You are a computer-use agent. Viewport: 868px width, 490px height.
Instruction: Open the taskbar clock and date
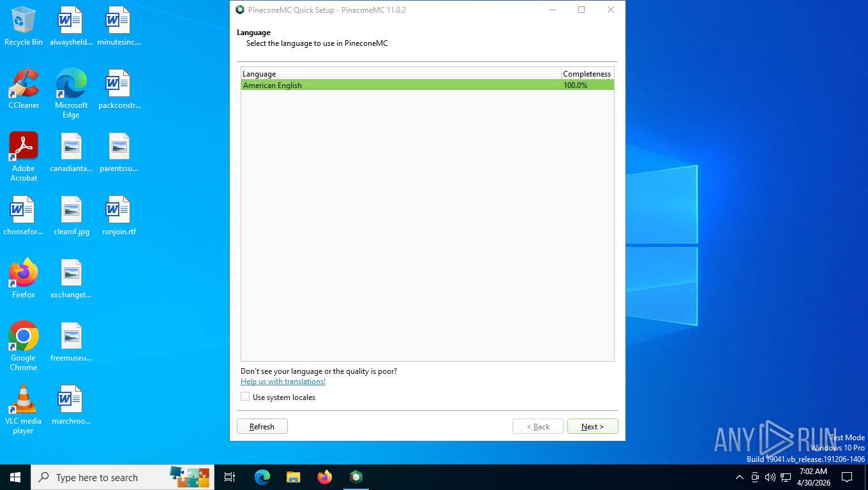click(x=813, y=477)
